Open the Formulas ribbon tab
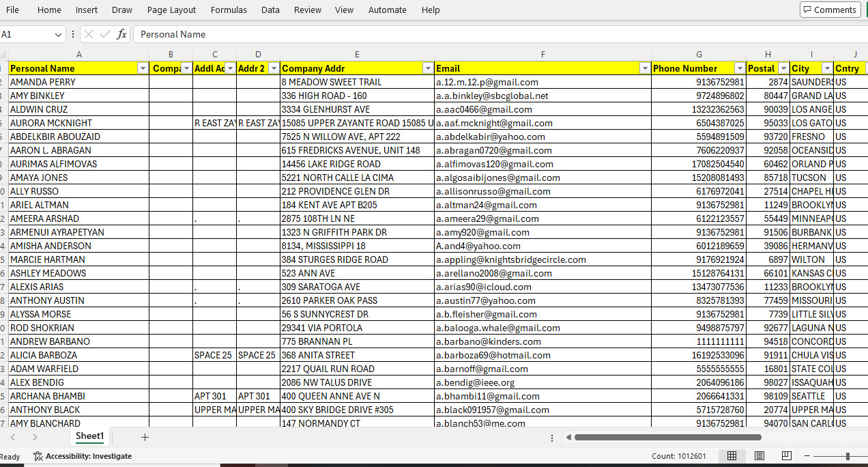Image resolution: width=868 pixels, height=467 pixels. coord(229,10)
